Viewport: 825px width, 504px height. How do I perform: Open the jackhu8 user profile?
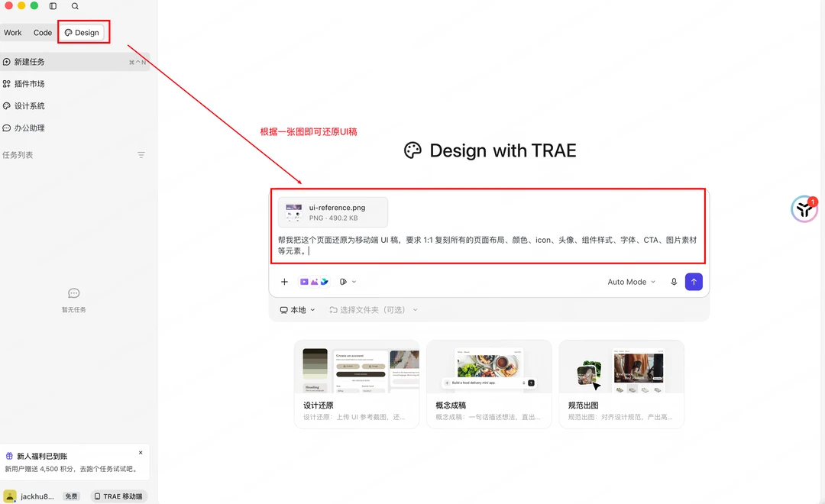click(30, 496)
